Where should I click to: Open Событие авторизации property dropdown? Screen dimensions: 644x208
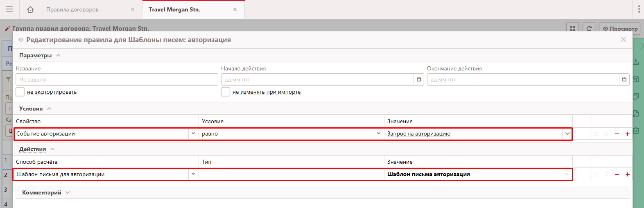tap(193, 133)
